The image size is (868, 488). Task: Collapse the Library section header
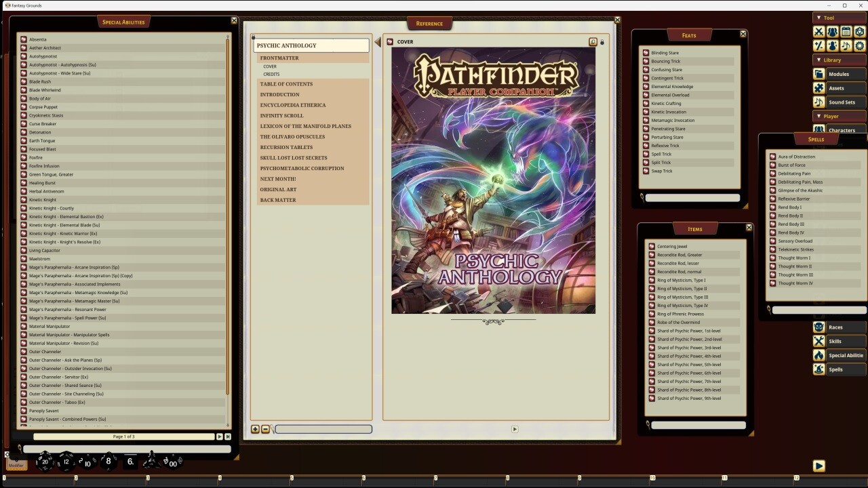click(832, 60)
